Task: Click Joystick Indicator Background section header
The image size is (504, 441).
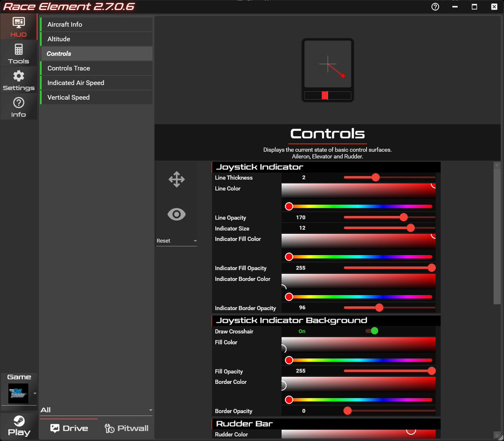Action: (x=326, y=320)
